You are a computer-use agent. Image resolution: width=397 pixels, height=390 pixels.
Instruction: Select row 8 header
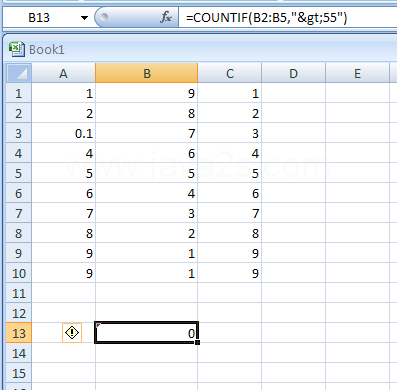point(19,233)
